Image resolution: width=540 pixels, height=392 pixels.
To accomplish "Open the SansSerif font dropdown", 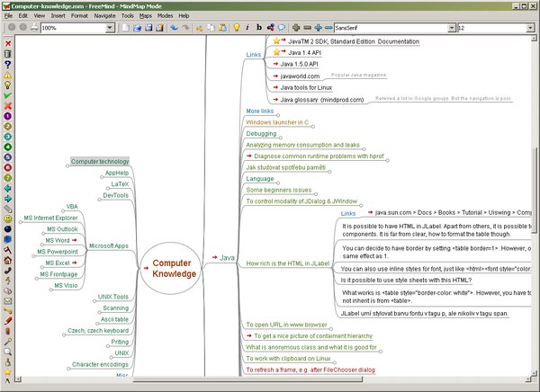I will (x=452, y=28).
